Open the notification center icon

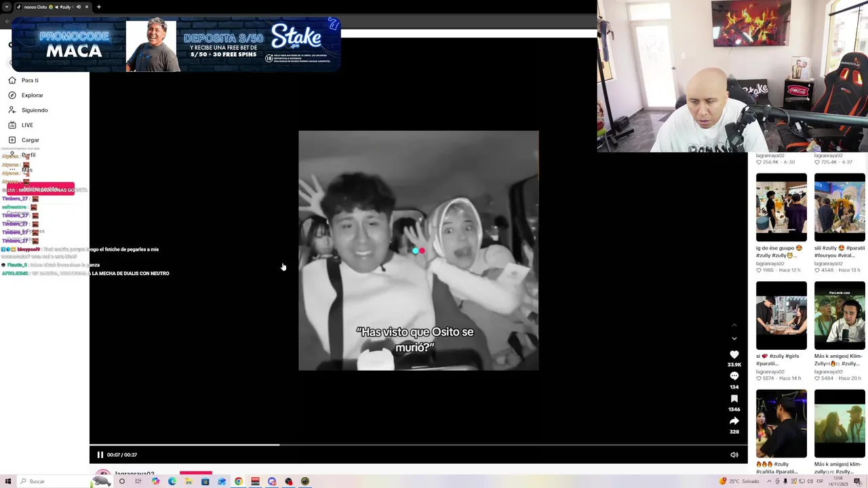pos(857,481)
